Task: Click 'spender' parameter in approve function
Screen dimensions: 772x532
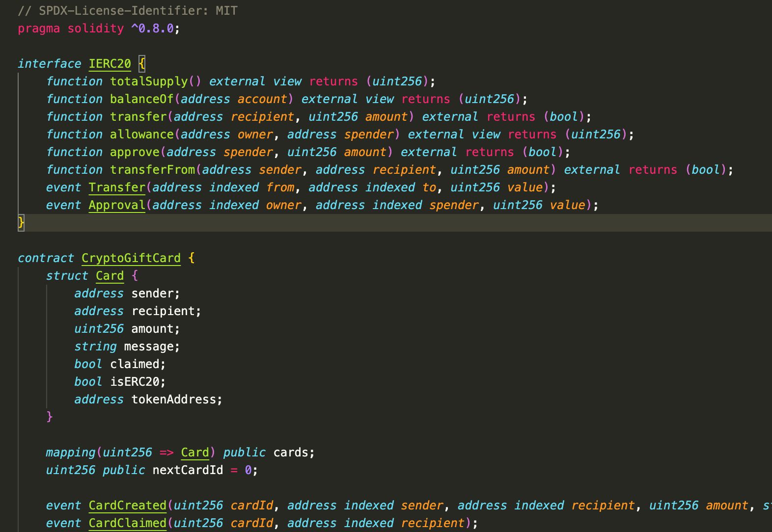Action: click(x=248, y=152)
